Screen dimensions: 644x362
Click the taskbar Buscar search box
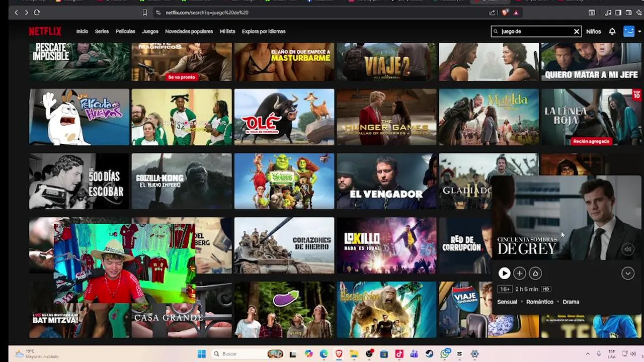click(x=248, y=354)
